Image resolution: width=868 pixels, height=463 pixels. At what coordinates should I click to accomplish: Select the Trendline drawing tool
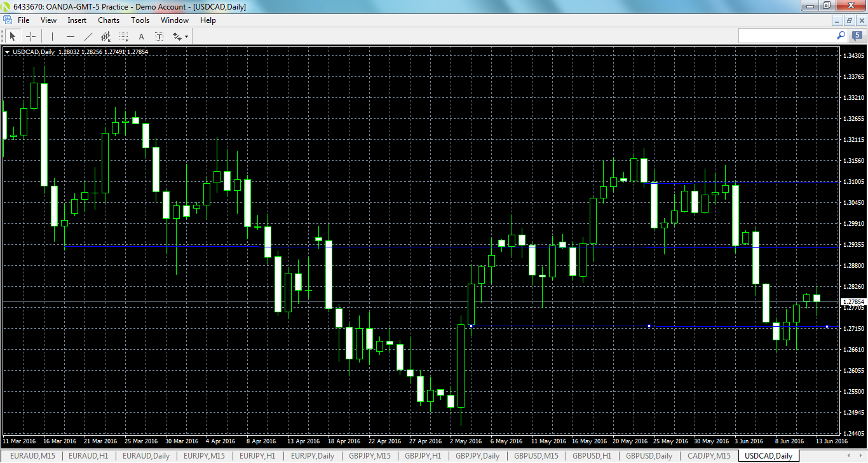coord(88,36)
